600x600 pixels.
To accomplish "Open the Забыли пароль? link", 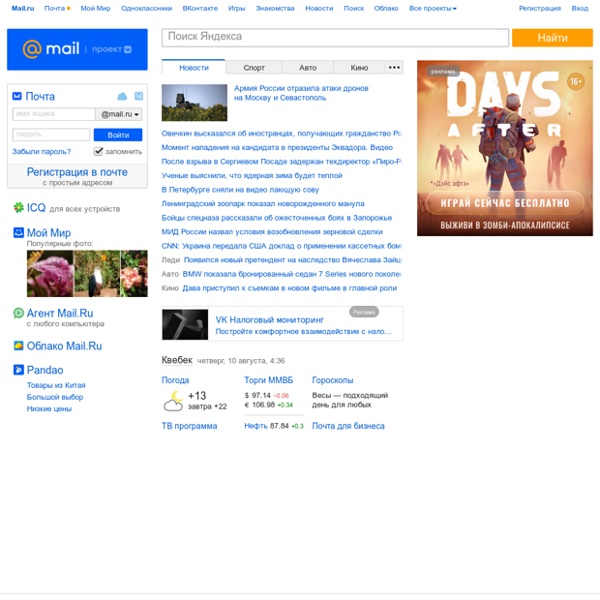I will [41, 152].
